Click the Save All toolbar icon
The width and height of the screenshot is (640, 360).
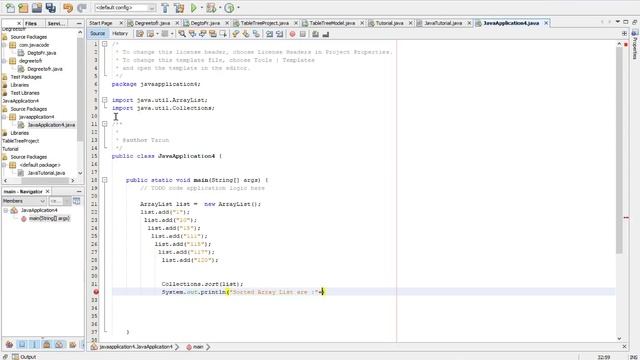coord(50,7)
